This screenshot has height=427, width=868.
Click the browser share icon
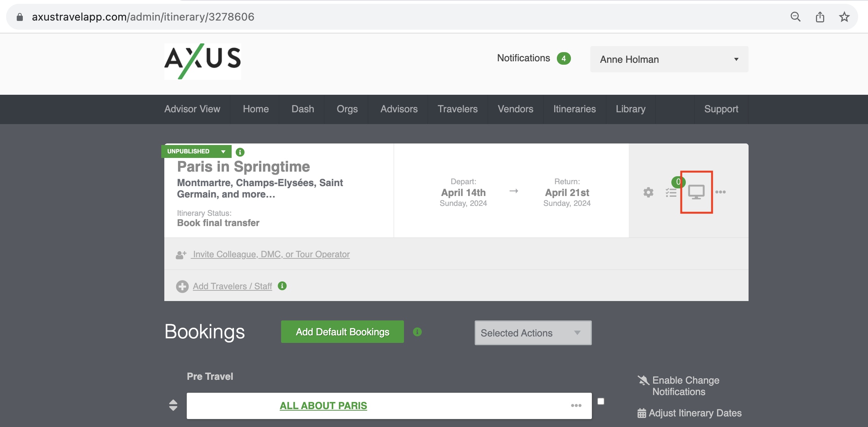pos(820,17)
